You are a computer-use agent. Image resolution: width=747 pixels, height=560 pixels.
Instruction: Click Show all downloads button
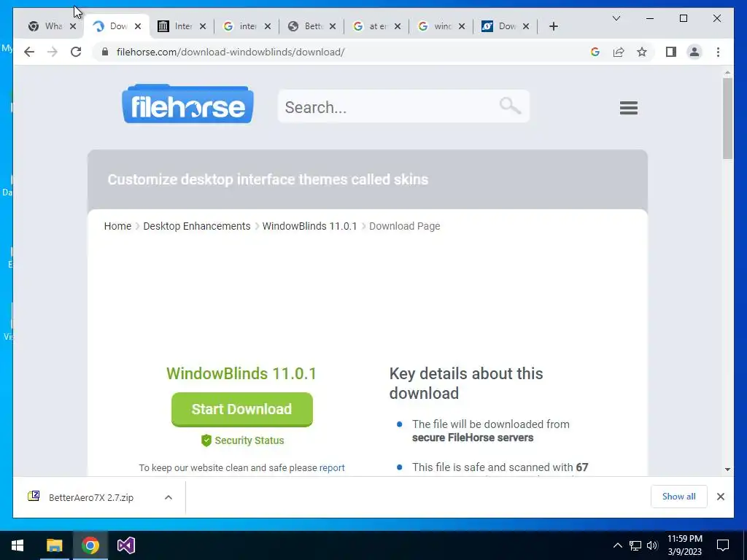[x=679, y=496]
